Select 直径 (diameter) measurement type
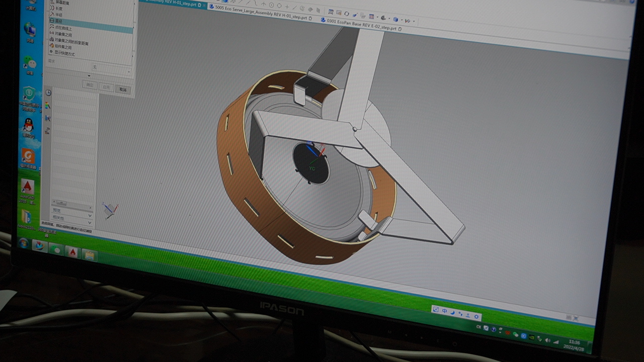644x362 pixels. (x=59, y=21)
